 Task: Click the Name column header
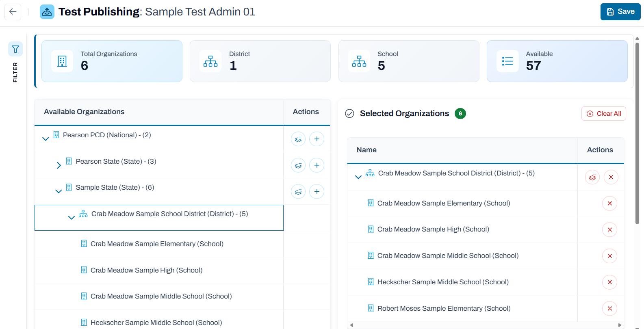[x=462, y=150]
